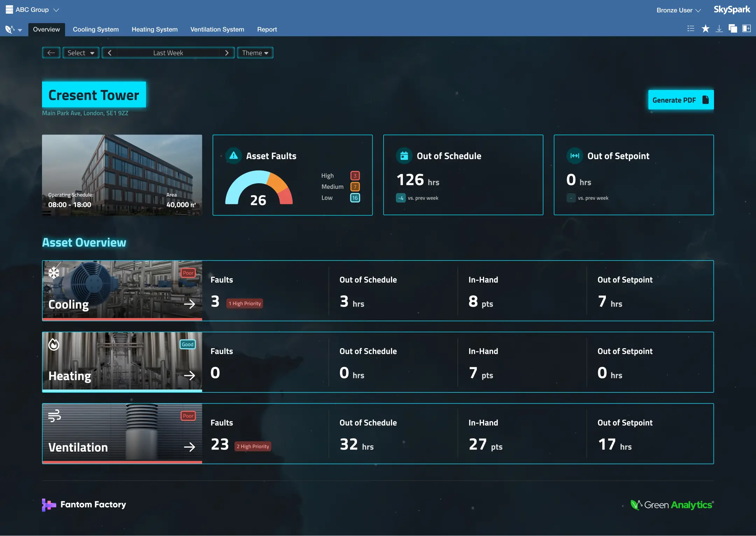
Task: Click the index list icon
Action: (691, 29)
